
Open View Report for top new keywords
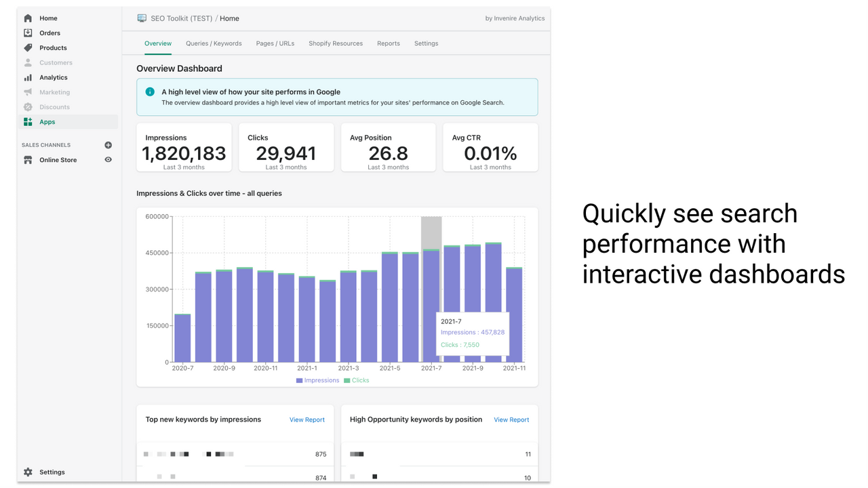[307, 419]
